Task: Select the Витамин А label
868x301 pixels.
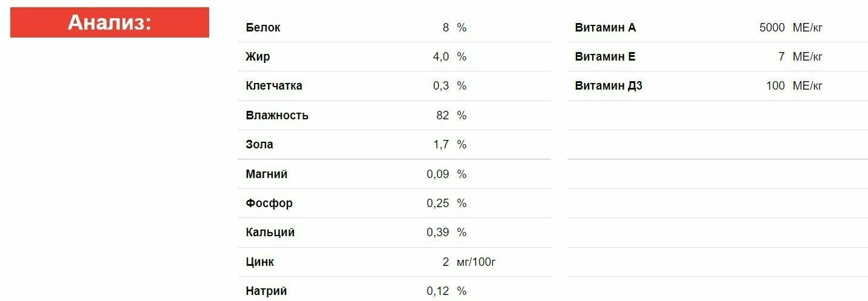Action: point(606,28)
